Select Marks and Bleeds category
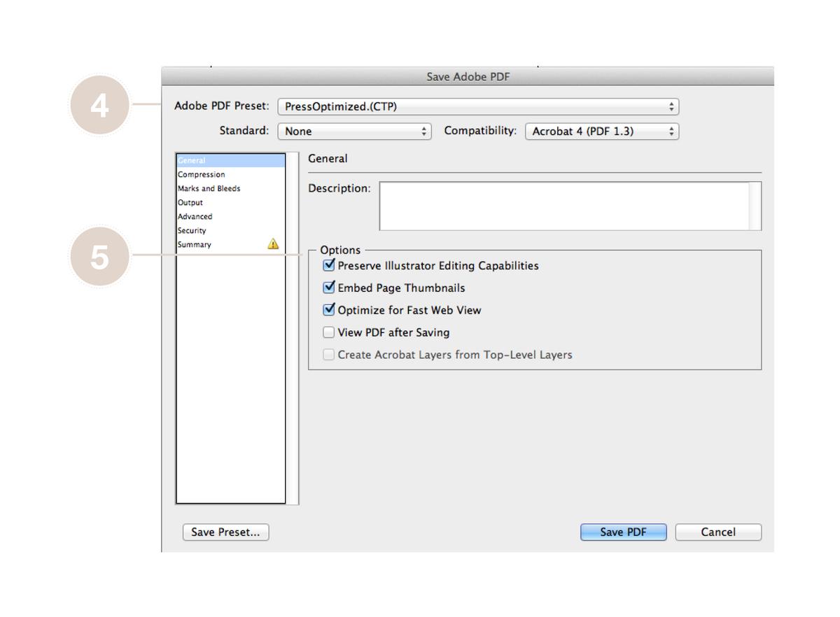840x617 pixels. (231, 189)
